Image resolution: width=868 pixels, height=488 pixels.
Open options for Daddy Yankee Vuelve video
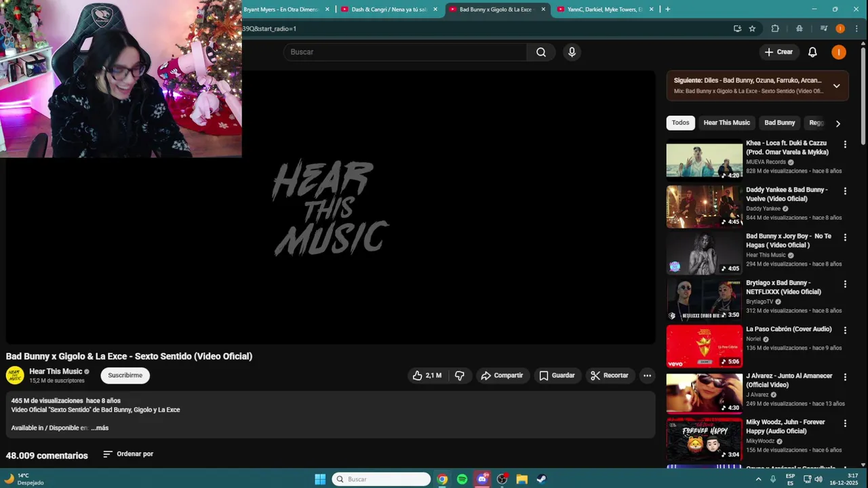[x=845, y=191]
